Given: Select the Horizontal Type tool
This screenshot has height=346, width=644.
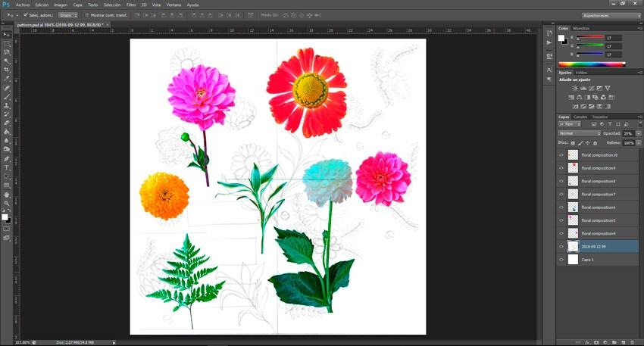Looking at the screenshot, I should pos(7,167).
